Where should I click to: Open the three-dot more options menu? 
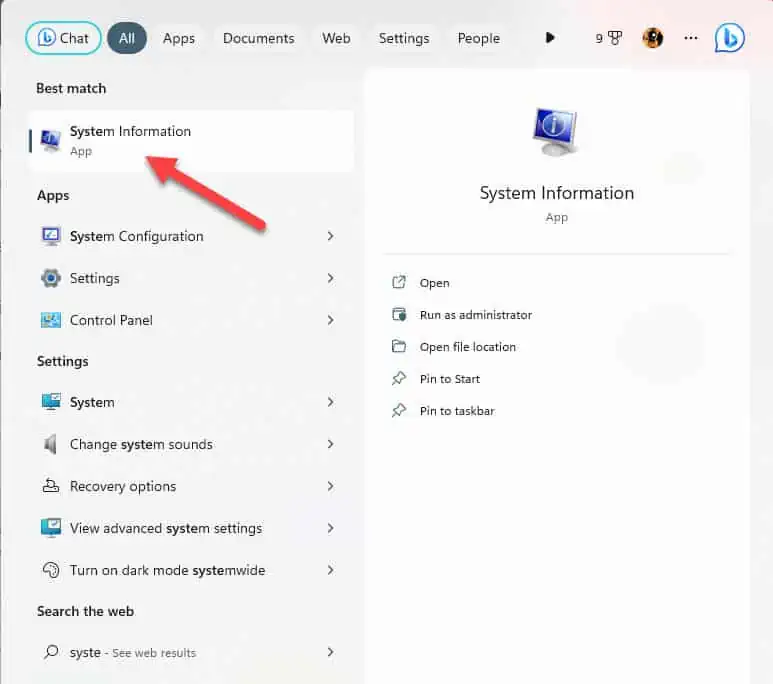[691, 38]
